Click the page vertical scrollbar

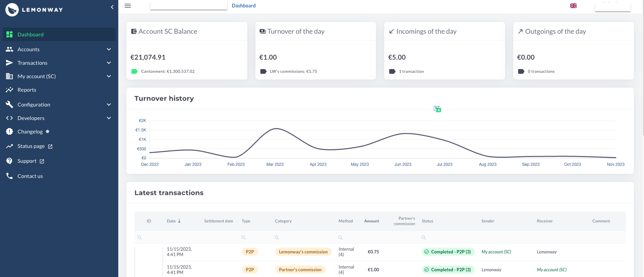pyautogui.click(x=643, y=67)
